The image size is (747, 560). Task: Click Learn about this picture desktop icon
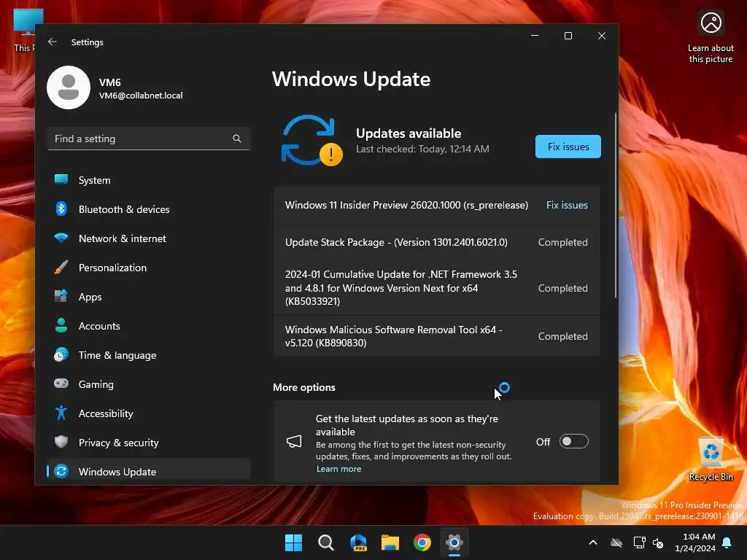pos(711,38)
